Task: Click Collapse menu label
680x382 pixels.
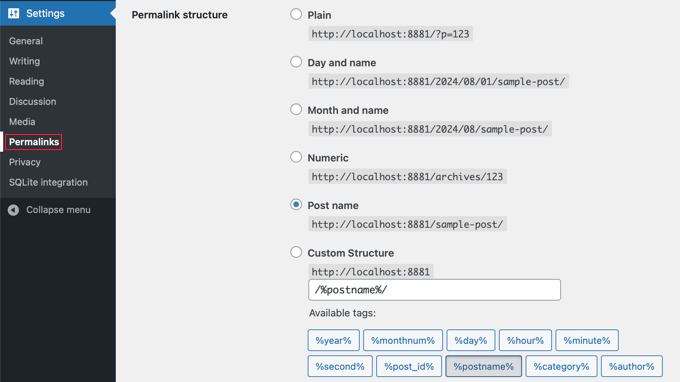Action: 58,210
